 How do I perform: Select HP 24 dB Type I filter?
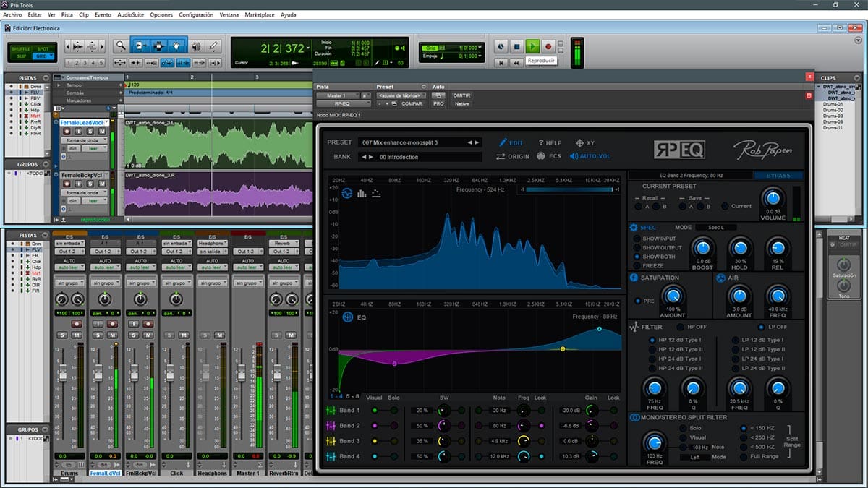652,359
